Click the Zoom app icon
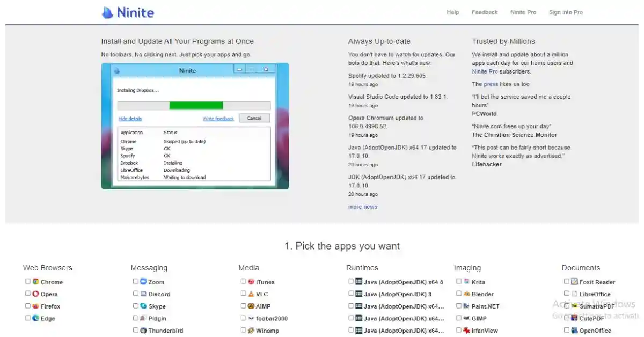 coord(143,281)
